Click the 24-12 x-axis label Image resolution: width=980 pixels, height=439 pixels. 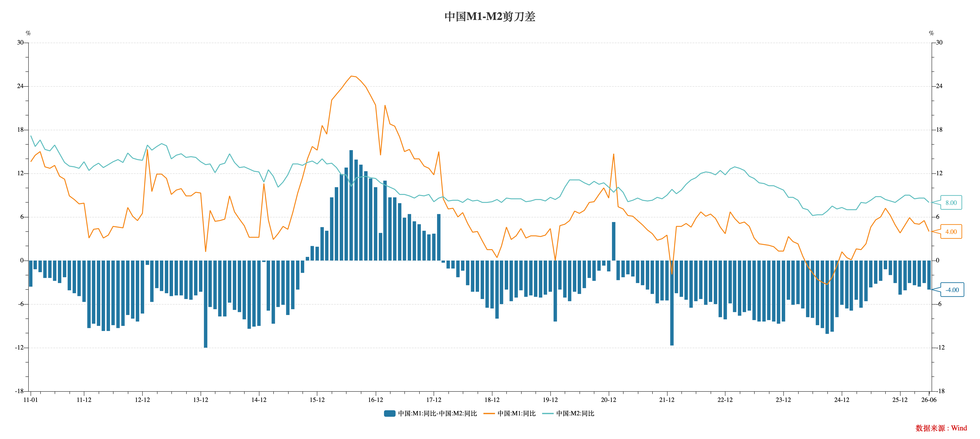click(841, 400)
